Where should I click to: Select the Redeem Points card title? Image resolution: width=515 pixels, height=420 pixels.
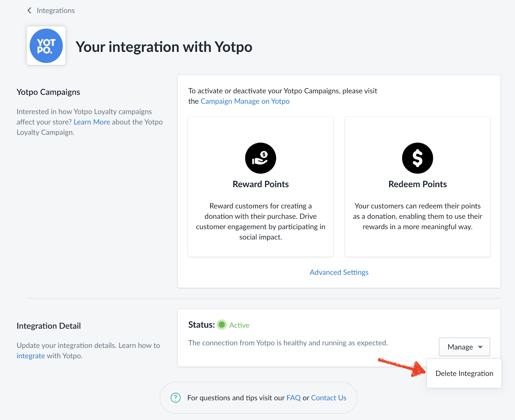417,184
